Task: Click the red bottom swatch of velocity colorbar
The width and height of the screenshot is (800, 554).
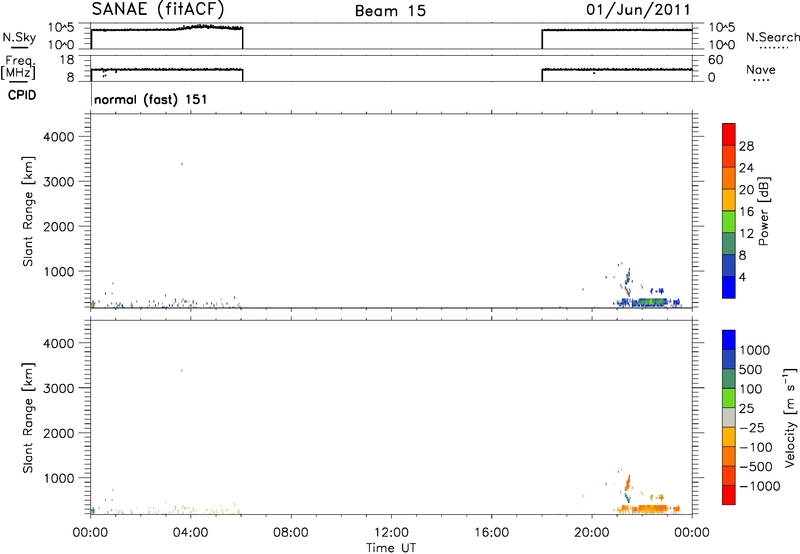Action: 729,495
